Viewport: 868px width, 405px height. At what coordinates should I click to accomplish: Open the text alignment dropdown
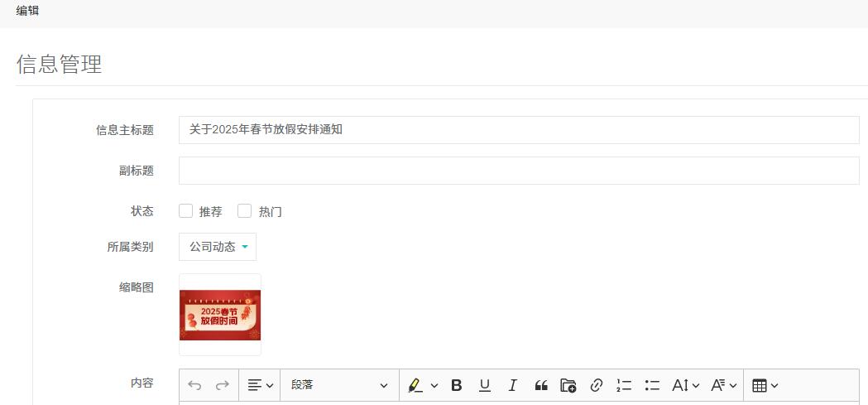[261, 385]
